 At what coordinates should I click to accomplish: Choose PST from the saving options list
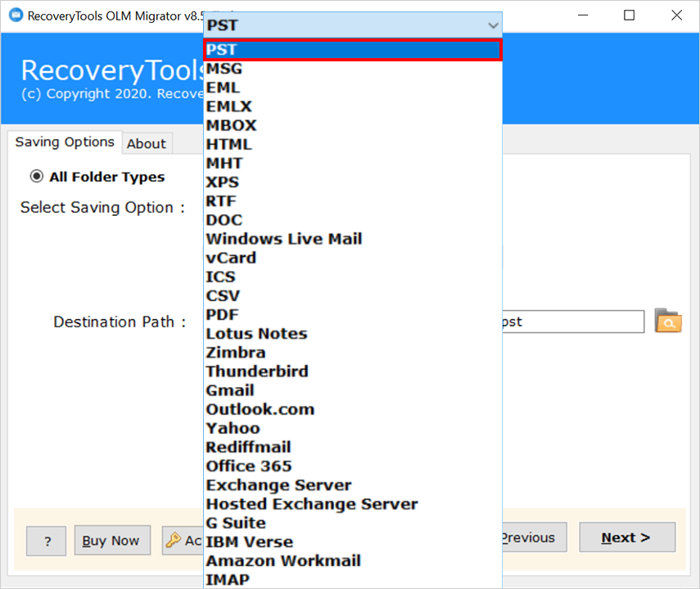point(353,50)
